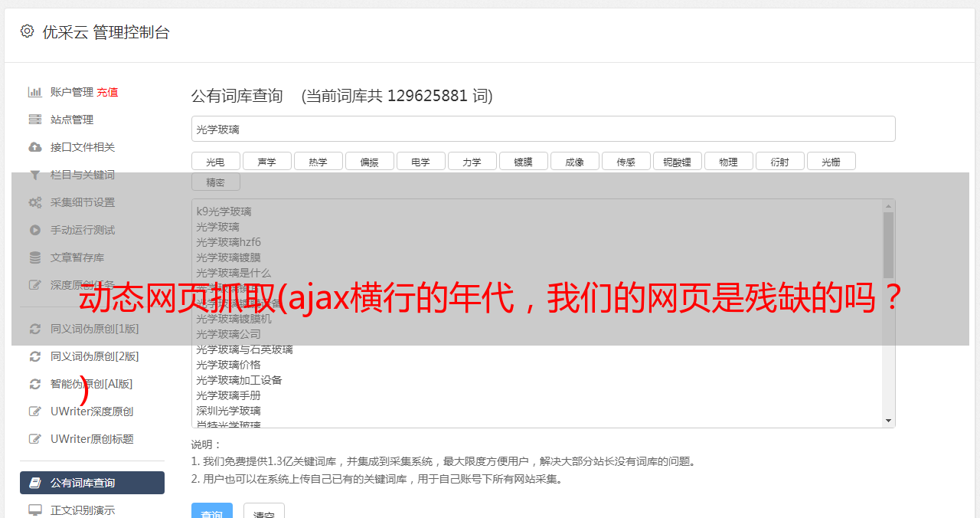Click the red 充值 link

[x=107, y=92]
